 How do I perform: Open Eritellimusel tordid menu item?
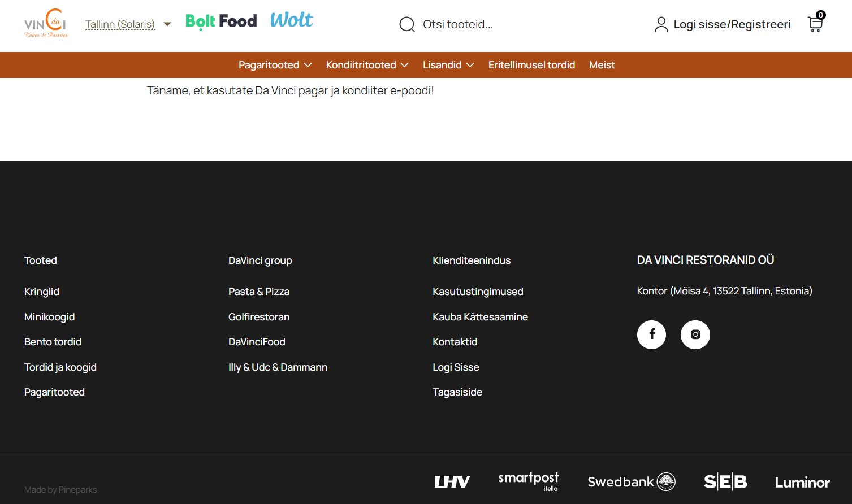click(532, 65)
